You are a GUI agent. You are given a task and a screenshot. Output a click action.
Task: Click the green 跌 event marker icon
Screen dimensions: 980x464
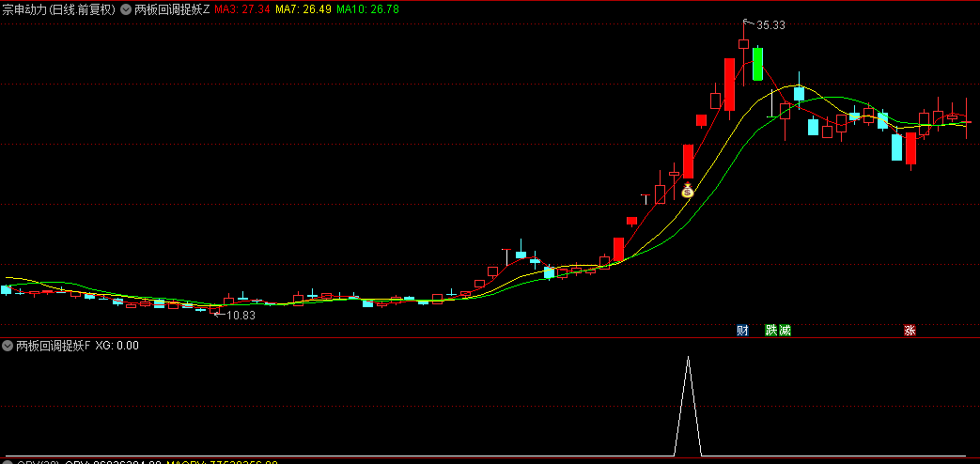click(x=771, y=331)
